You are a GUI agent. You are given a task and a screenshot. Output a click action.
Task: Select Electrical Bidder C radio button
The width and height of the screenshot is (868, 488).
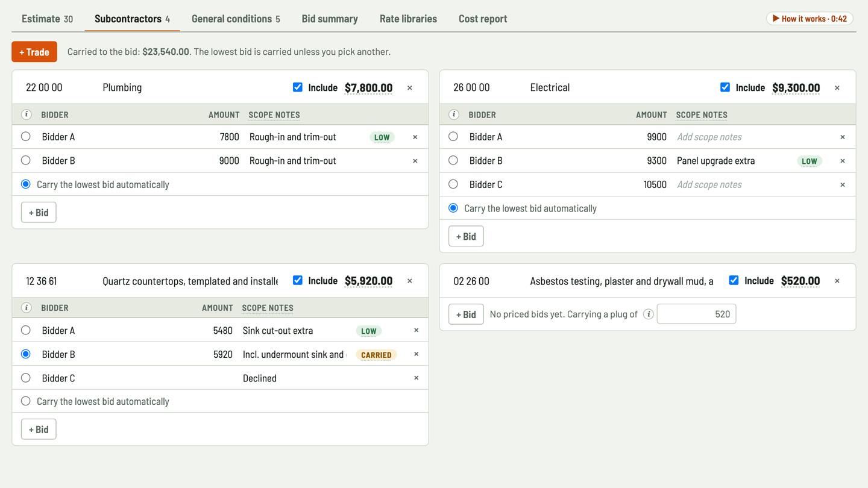coord(453,184)
